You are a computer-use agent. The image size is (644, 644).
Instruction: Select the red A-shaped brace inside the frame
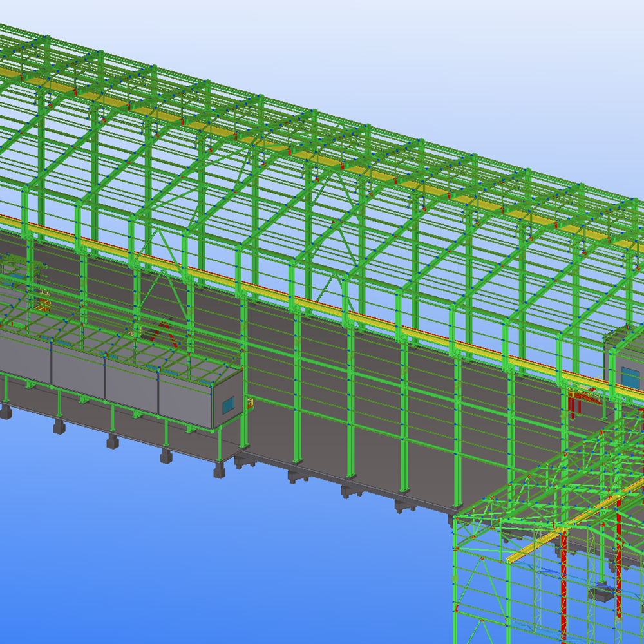pyautogui.click(x=164, y=333)
